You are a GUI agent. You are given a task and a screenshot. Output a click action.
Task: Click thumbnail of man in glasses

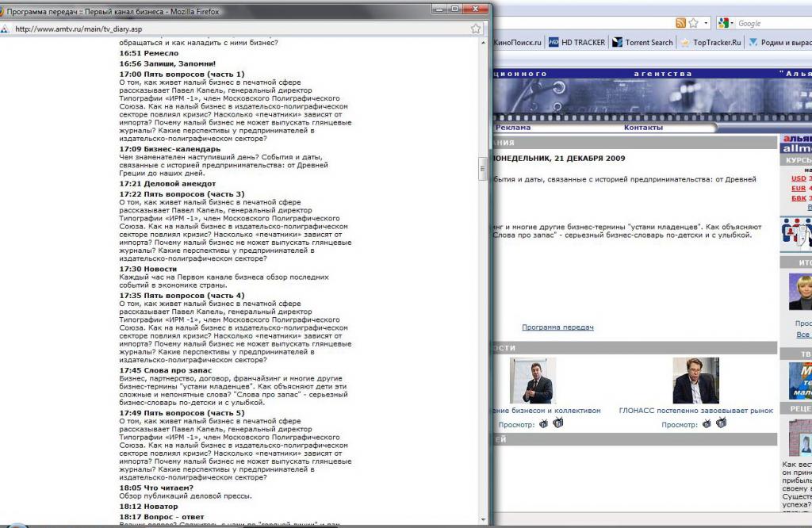(695, 381)
